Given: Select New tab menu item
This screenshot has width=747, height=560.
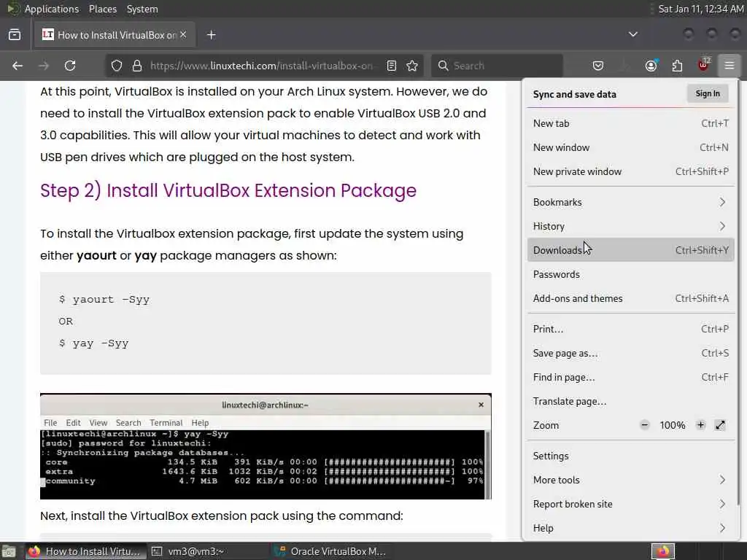Looking at the screenshot, I should [630, 123].
